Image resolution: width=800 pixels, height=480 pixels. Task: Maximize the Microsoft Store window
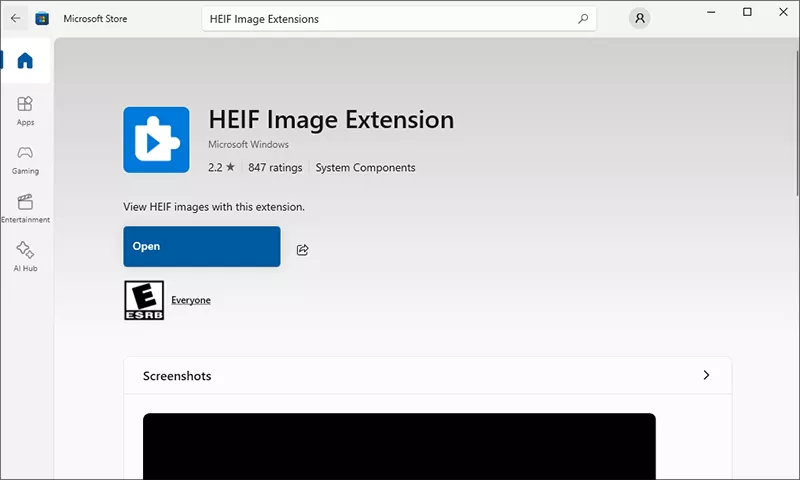pyautogui.click(x=747, y=12)
